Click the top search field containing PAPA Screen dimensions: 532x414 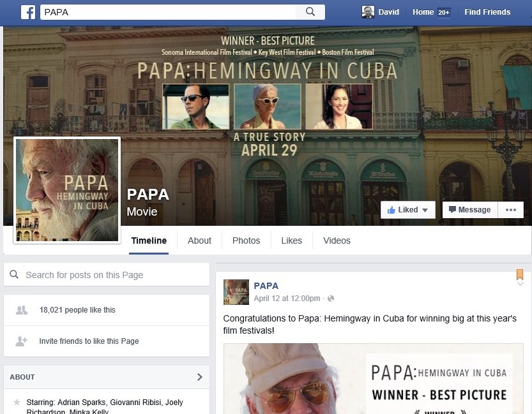tap(168, 12)
